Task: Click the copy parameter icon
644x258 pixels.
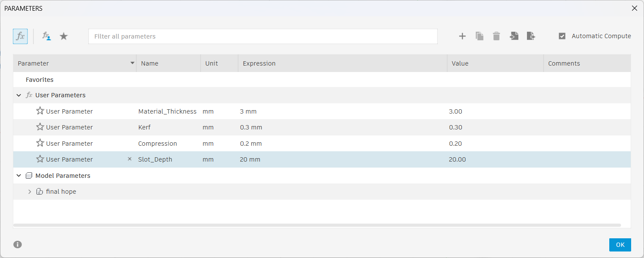Action: pyautogui.click(x=479, y=36)
